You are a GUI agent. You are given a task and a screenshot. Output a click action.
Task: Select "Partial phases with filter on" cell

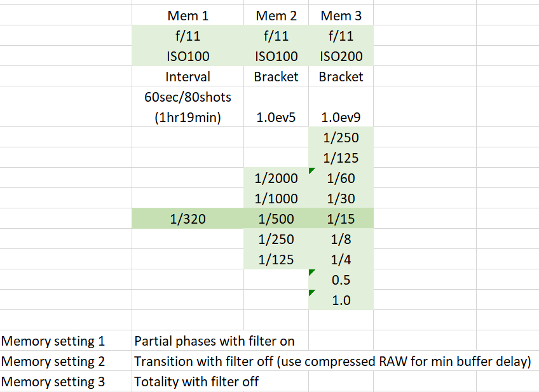click(214, 341)
